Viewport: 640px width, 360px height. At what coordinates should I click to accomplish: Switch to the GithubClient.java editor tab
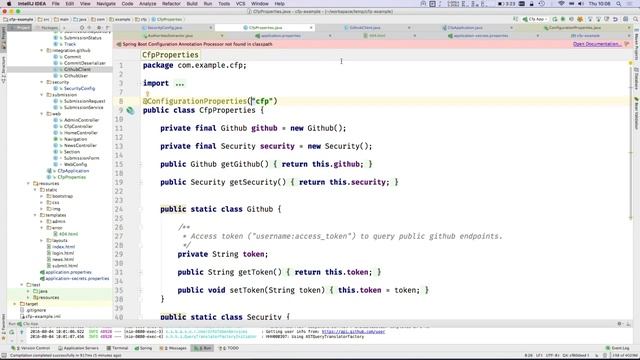364,27
